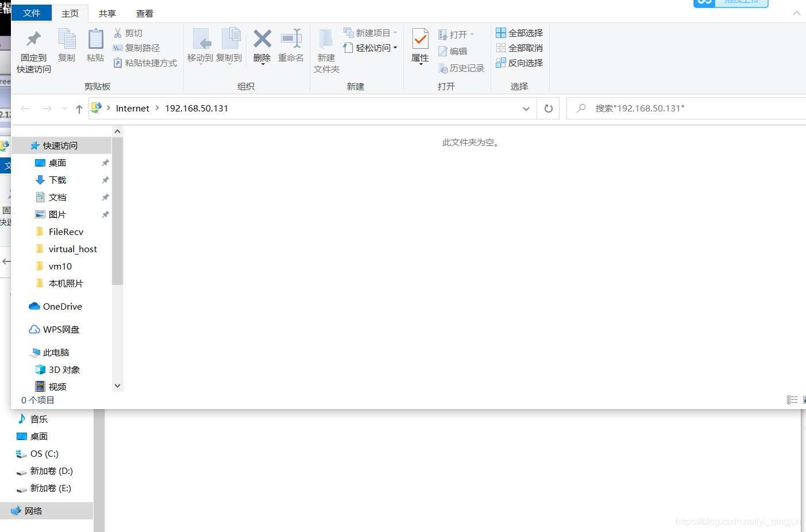Select WPS网盘 in navigation pane
This screenshot has height=532, width=806.
(61, 329)
